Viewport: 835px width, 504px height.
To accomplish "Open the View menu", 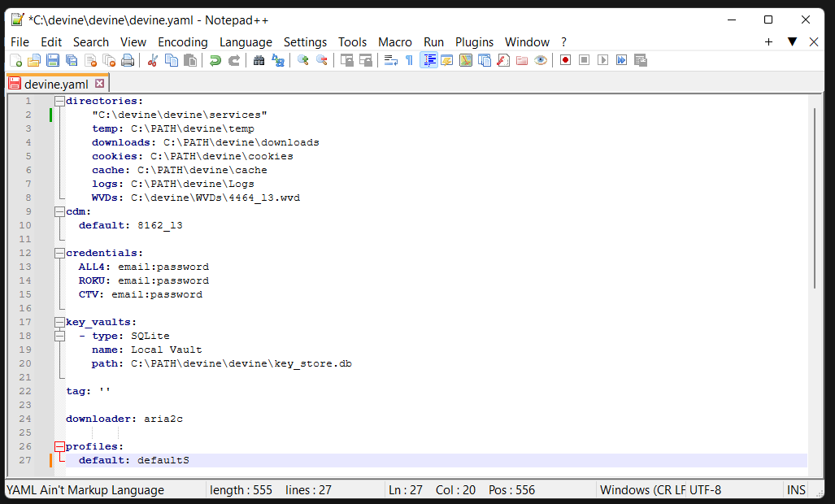I will [x=133, y=42].
